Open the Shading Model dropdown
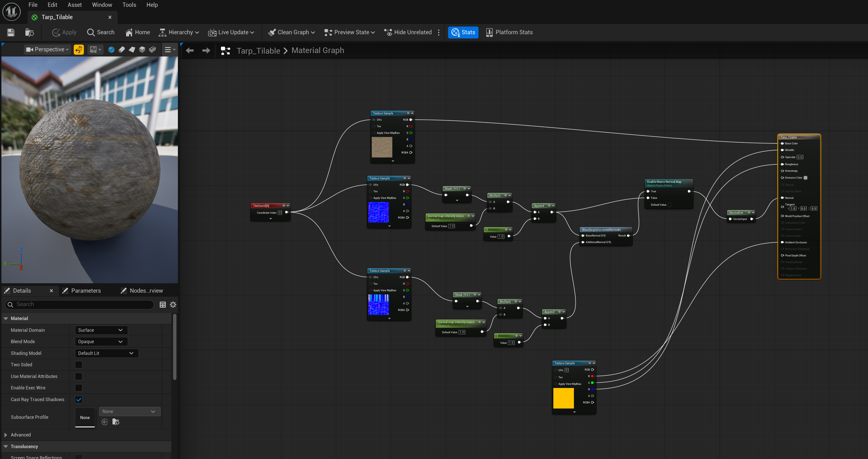Screen dimensions: 868x459 click(x=106, y=353)
